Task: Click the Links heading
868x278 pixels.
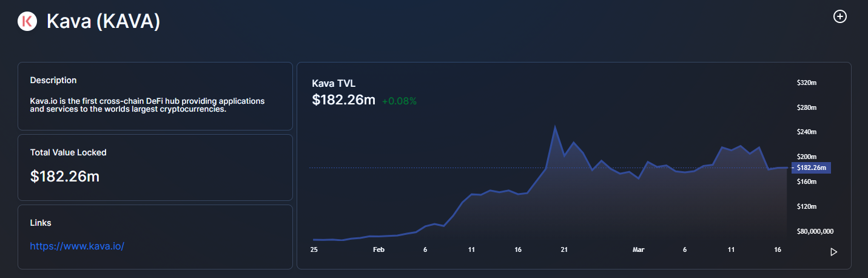Action: (41, 223)
